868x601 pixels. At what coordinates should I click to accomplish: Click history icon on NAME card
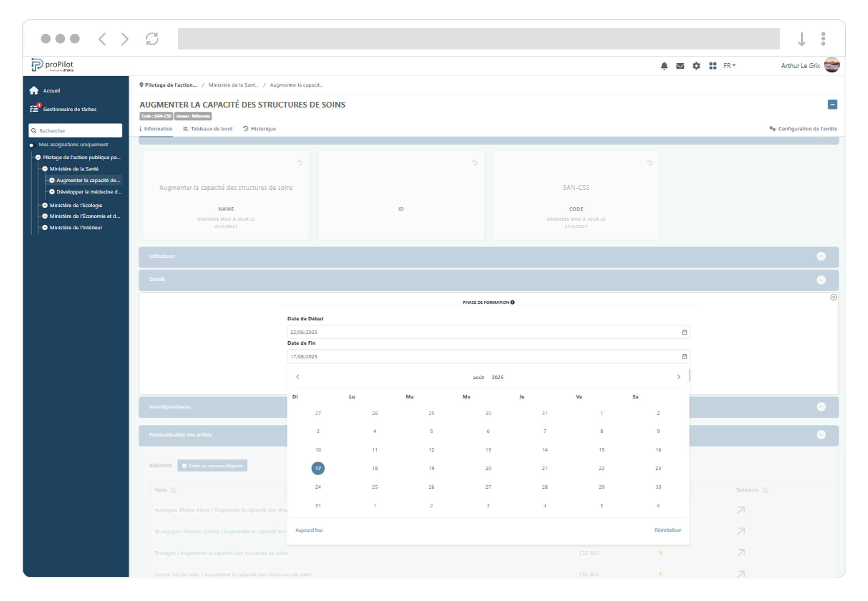point(300,163)
